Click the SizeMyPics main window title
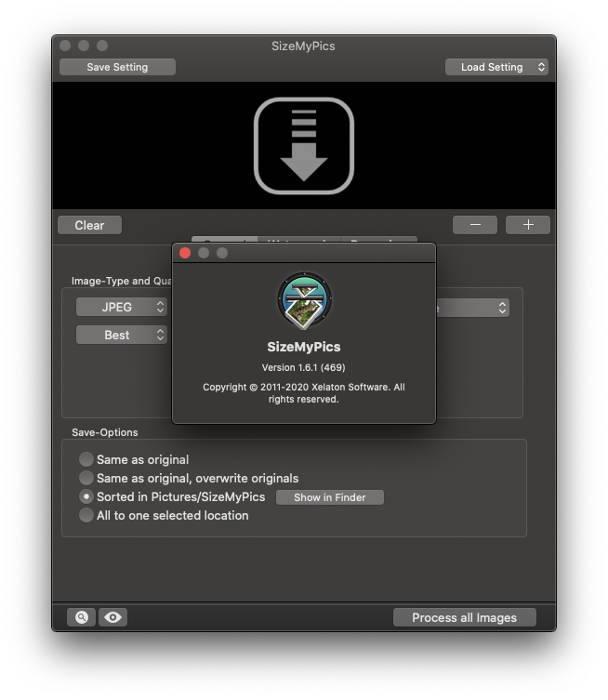The width and height of the screenshot is (608, 700). click(304, 46)
